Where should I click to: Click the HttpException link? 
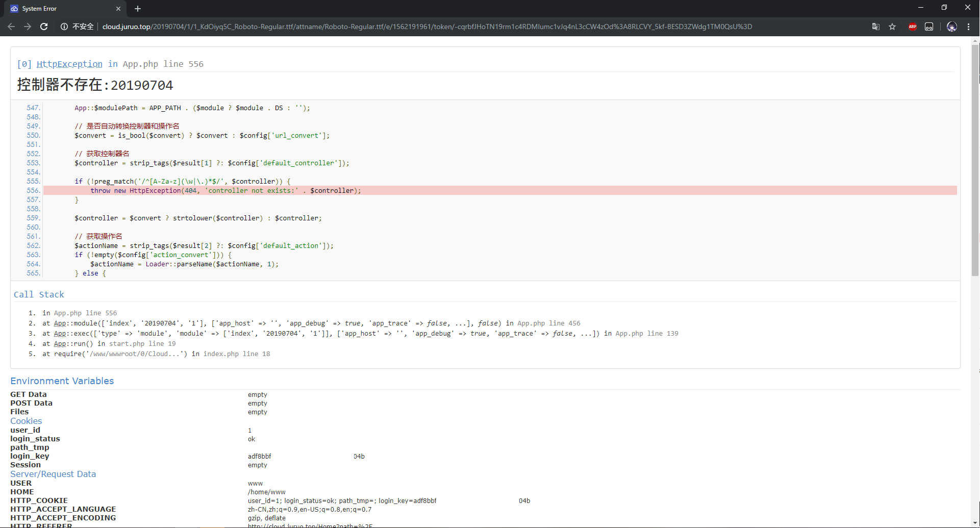point(69,64)
